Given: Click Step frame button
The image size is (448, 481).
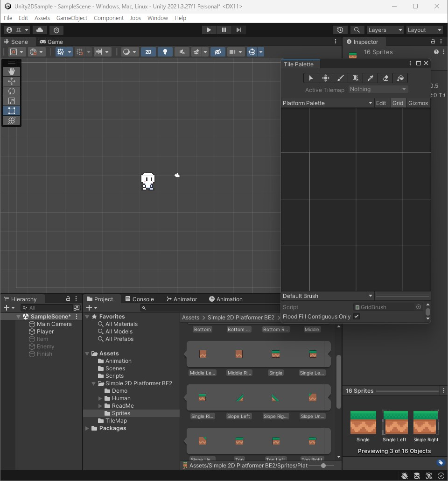Looking at the screenshot, I should 239,30.
